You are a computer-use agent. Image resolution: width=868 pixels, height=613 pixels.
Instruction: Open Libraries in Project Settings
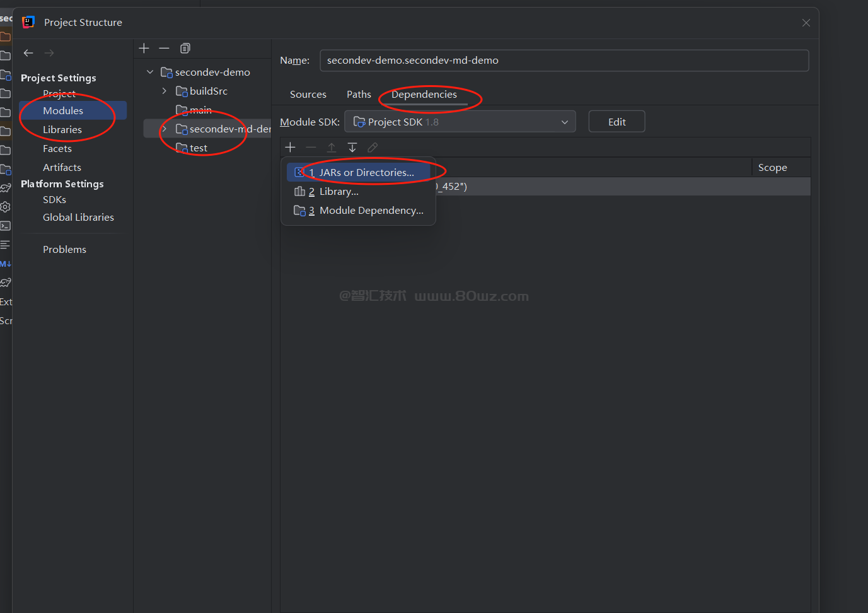62,130
